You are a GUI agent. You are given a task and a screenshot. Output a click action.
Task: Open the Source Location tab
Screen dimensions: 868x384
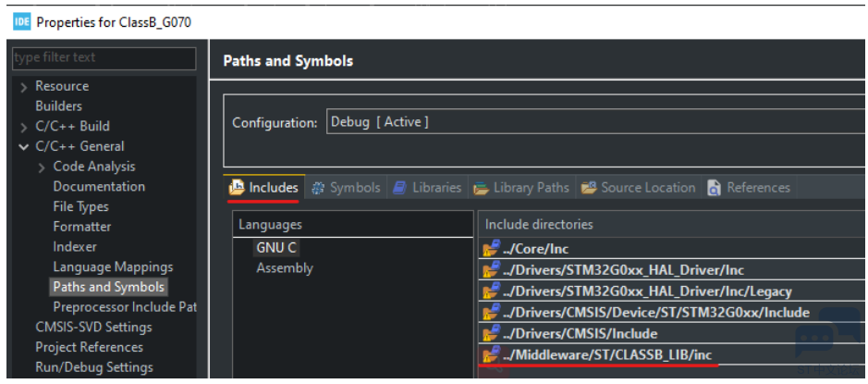pos(638,188)
